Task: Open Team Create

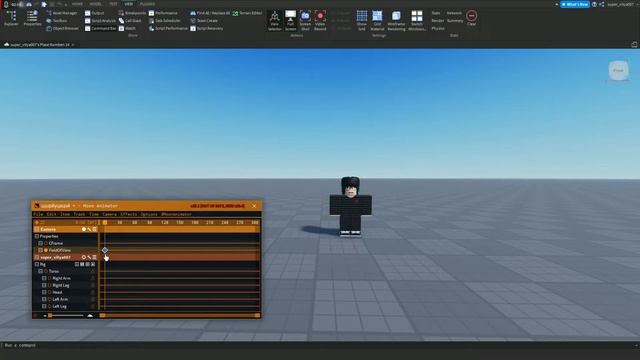Action: (x=204, y=20)
